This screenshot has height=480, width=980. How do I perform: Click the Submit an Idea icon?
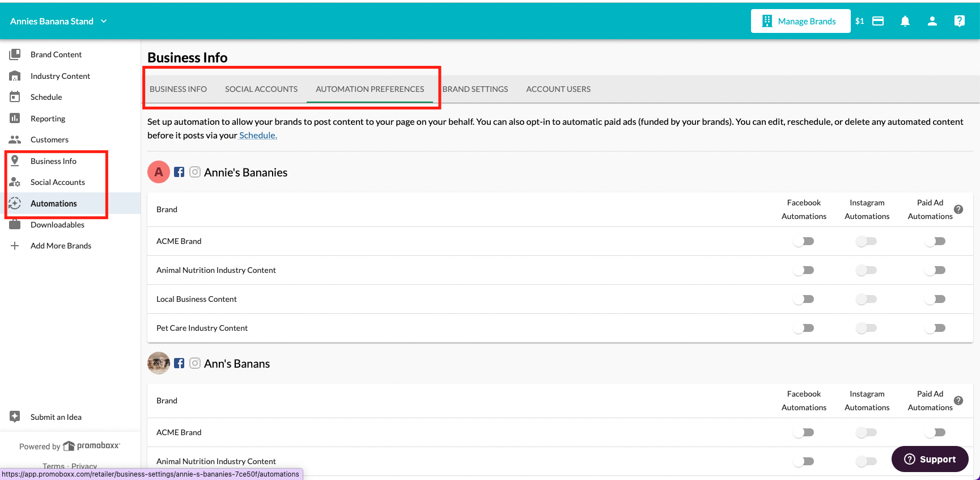click(x=15, y=416)
